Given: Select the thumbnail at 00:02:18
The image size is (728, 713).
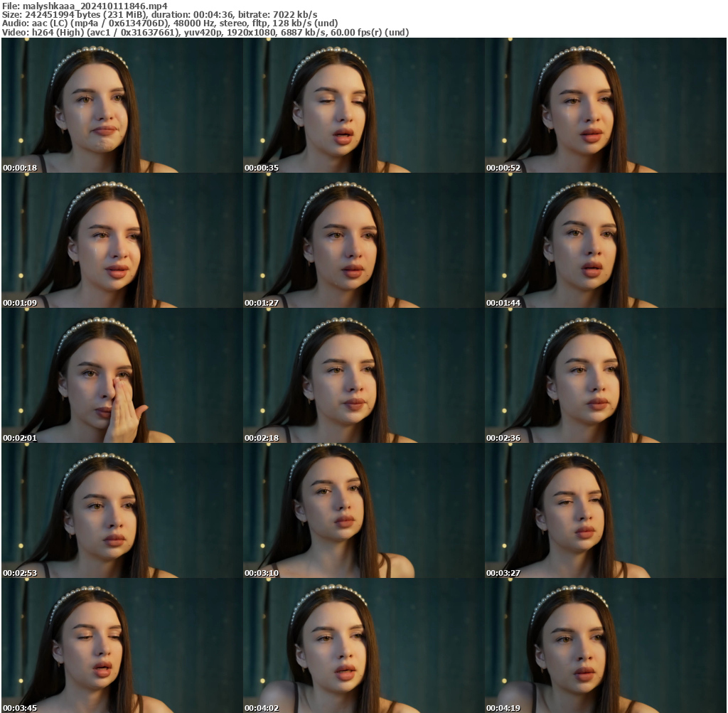Looking at the screenshot, I should [x=364, y=376].
